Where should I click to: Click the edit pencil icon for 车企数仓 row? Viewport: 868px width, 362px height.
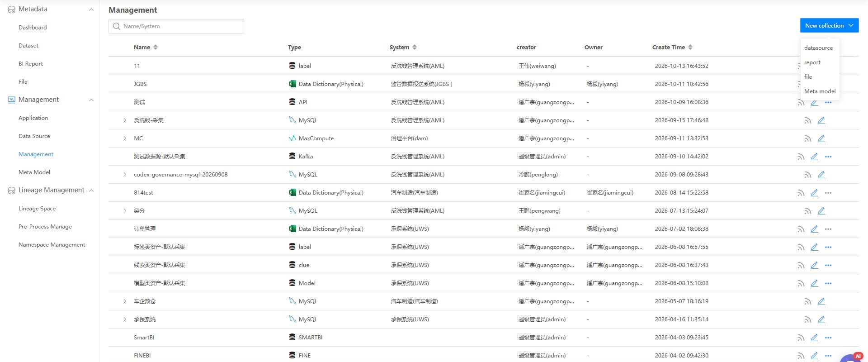[x=821, y=301]
